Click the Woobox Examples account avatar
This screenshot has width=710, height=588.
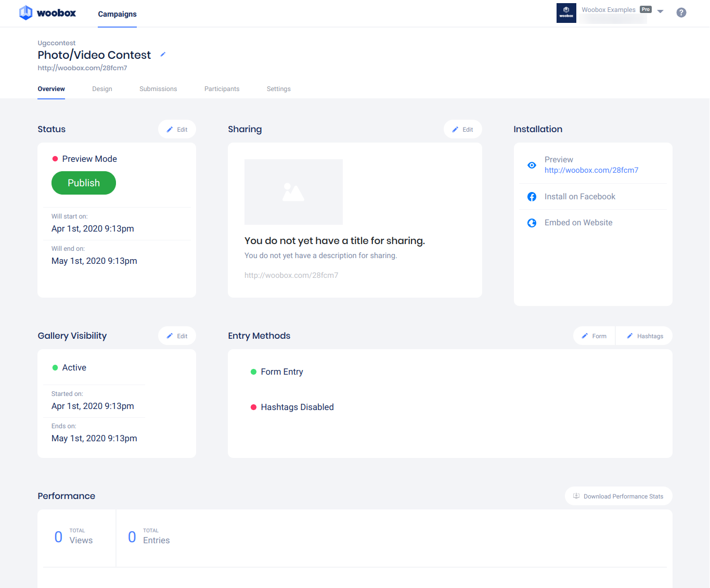pyautogui.click(x=566, y=13)
